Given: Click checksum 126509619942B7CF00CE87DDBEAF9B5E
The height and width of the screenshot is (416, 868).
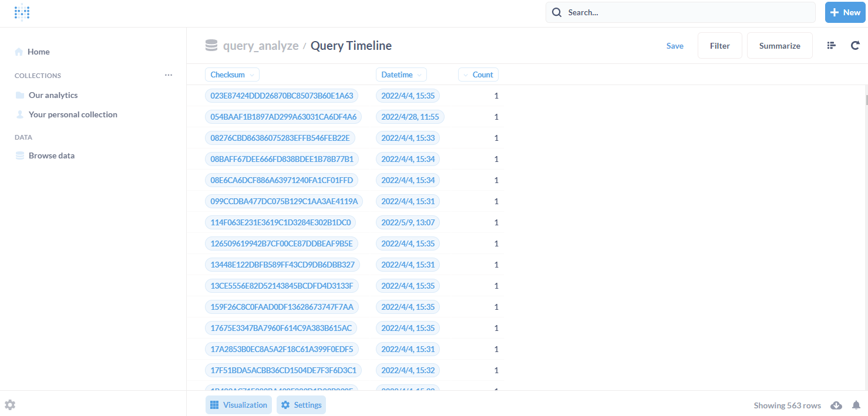Looking at the screenshot, I should [282, 243].
